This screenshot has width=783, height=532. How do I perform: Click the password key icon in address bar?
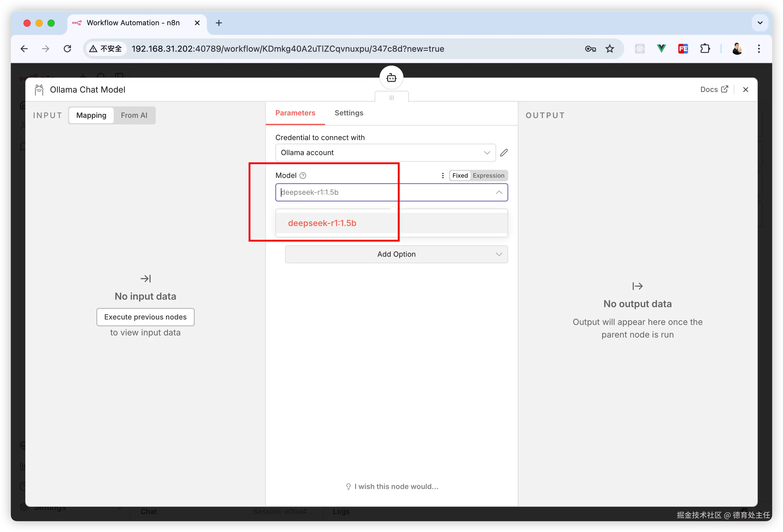[590, 49]
